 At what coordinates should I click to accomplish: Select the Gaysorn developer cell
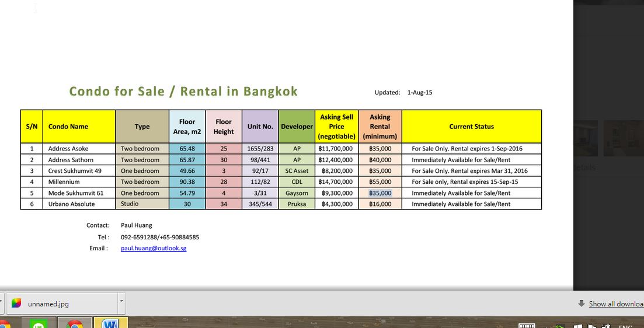tap(297, 193)
